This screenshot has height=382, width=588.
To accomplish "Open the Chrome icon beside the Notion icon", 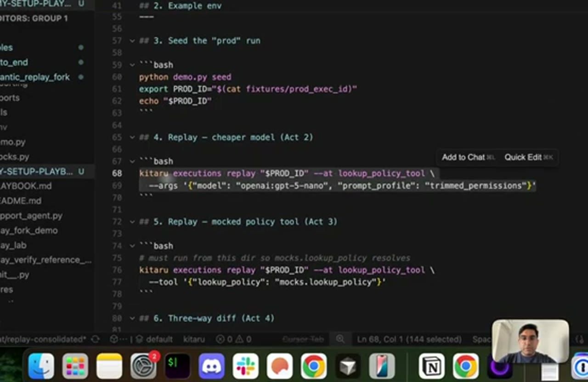I will tap(466, 366).
